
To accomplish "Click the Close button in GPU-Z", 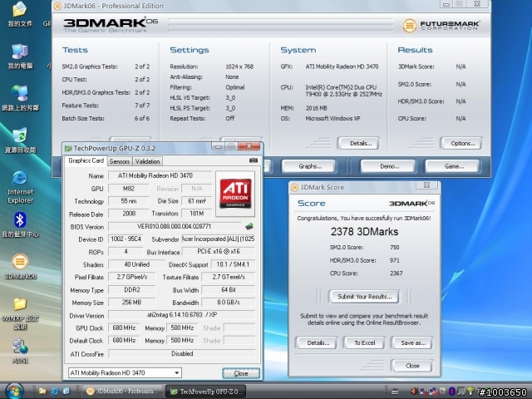I will click(x=241, y=373).
